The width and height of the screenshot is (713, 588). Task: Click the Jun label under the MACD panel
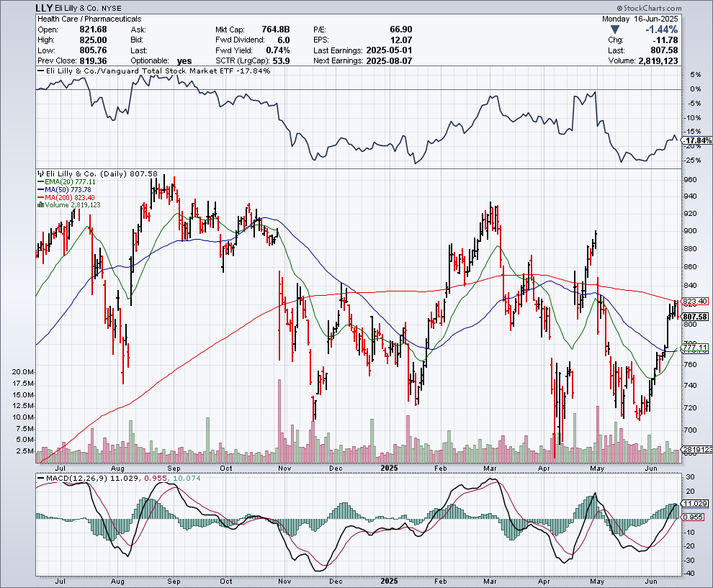651,582
